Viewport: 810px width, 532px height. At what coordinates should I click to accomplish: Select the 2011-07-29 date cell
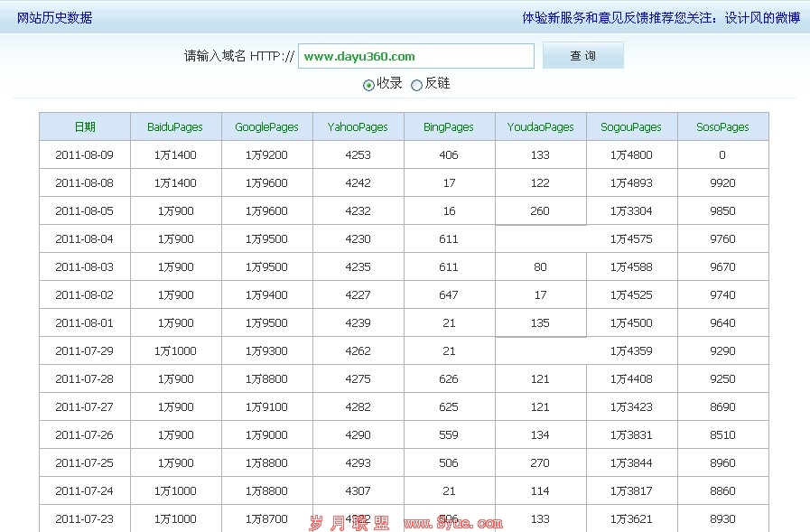pyautogui.click(x=85, y=351)
